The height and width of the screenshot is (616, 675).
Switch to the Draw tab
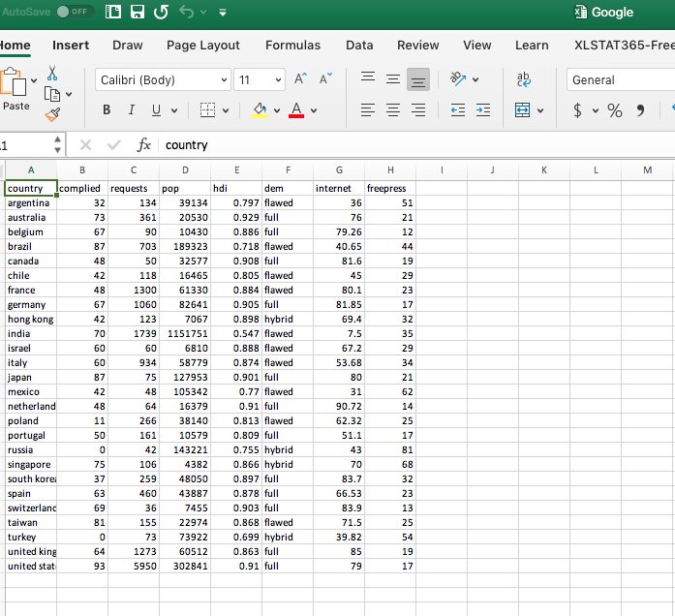(x=128, y=46)
